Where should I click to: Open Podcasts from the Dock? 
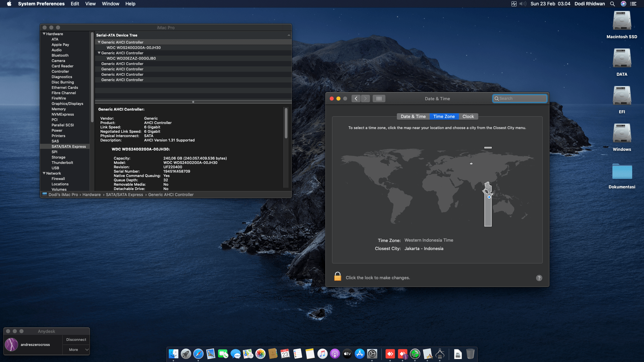(x=335, y=354)
